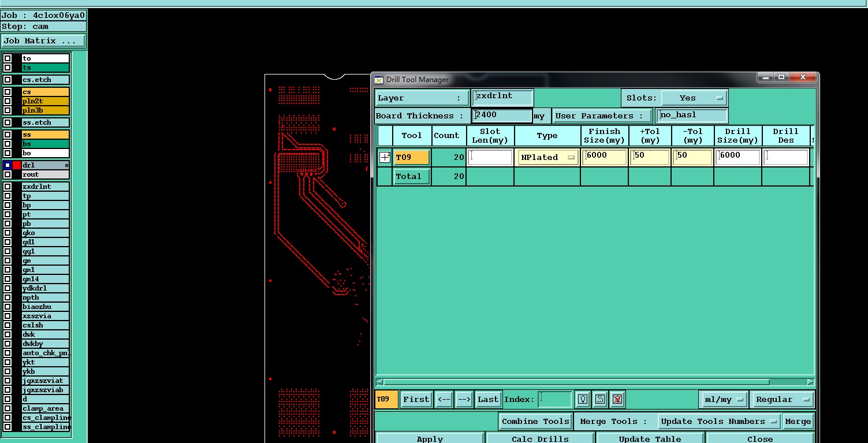
Task: Click the red color swatch of drl layer
Action: pos(17,165)
